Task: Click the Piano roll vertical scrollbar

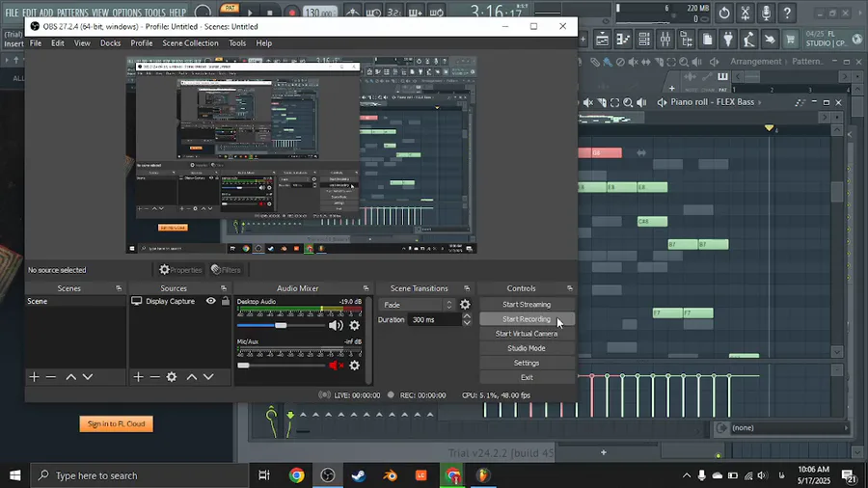Action: (x=837, y=191)
